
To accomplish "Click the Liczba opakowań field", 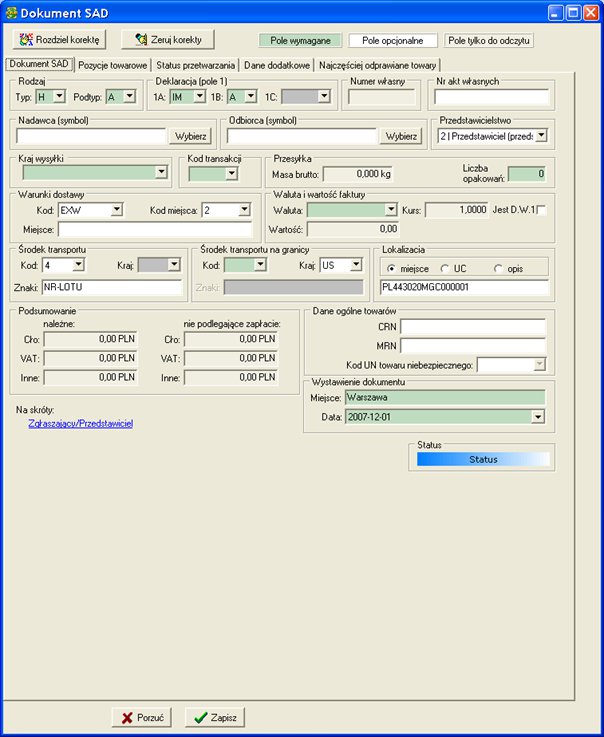I will click(x=526, y=174).
